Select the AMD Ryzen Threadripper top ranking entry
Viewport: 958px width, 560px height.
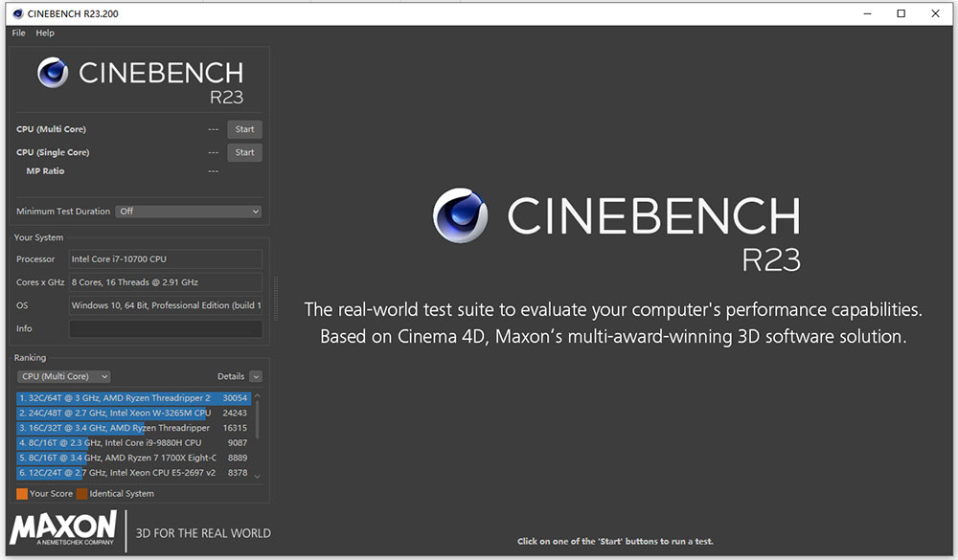click(125, 397)
